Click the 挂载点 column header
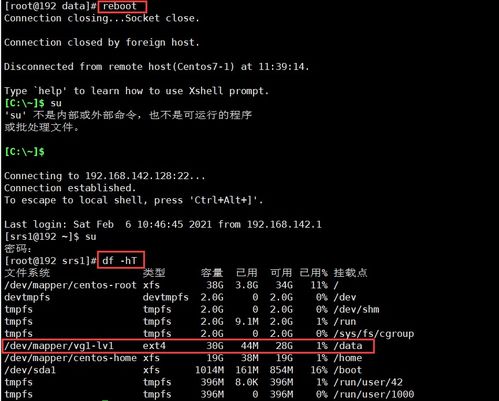This screenshot has width=499, height=401. (350, 273)
